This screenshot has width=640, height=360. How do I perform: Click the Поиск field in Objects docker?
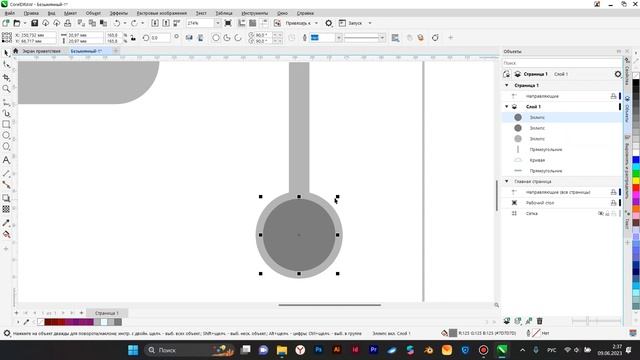tap(561, 63)
